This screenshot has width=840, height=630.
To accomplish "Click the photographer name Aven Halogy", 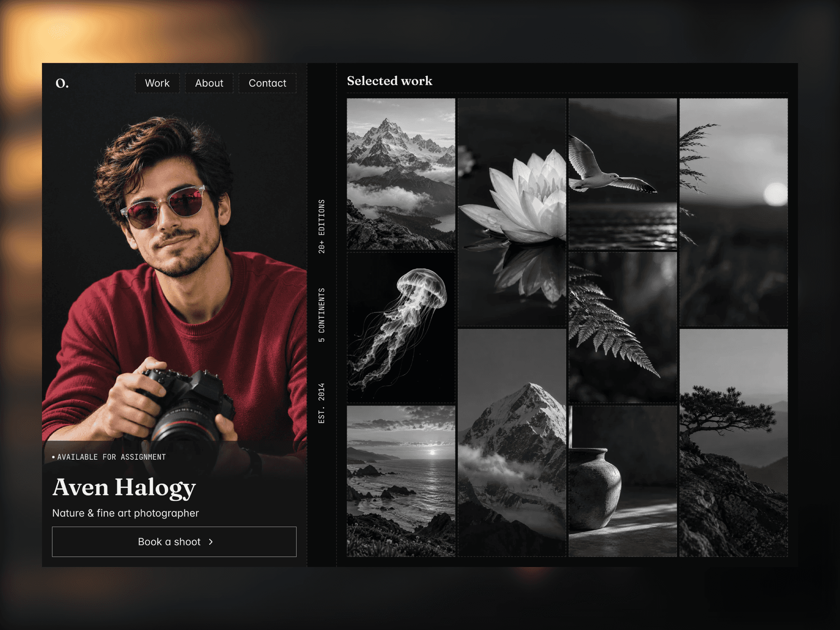I will pyautogui.click(x=124, y=488).
